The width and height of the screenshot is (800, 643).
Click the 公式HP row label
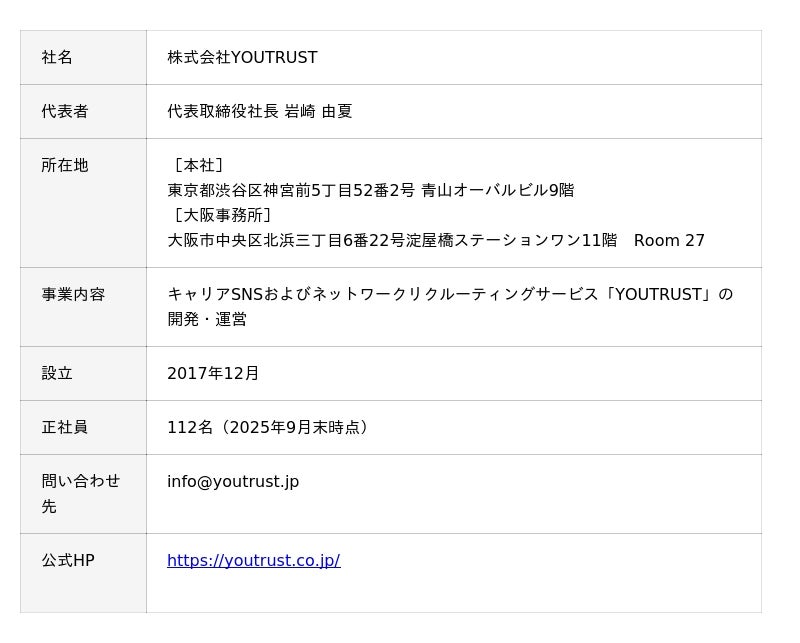point(68,561)
